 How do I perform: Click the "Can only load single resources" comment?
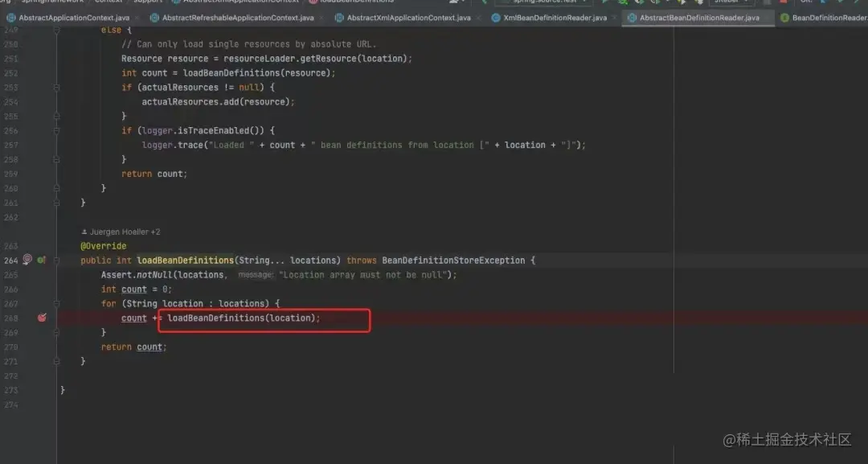[248, 44]
